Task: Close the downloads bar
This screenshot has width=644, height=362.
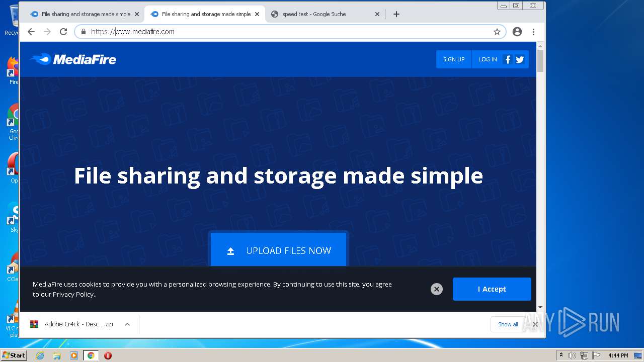Action: click(535, 324)
